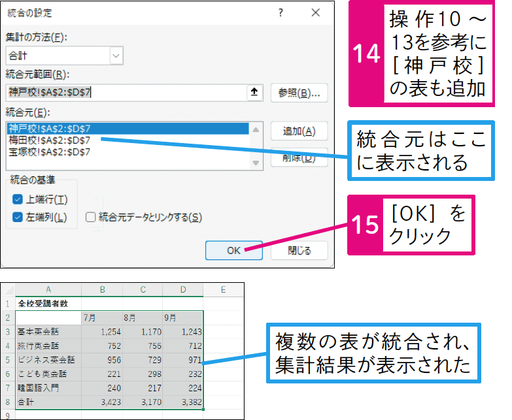The height and width of the screenshot is (420, 512).
Task: Click the 基本英会話 cell
Action: pos(48,332)
